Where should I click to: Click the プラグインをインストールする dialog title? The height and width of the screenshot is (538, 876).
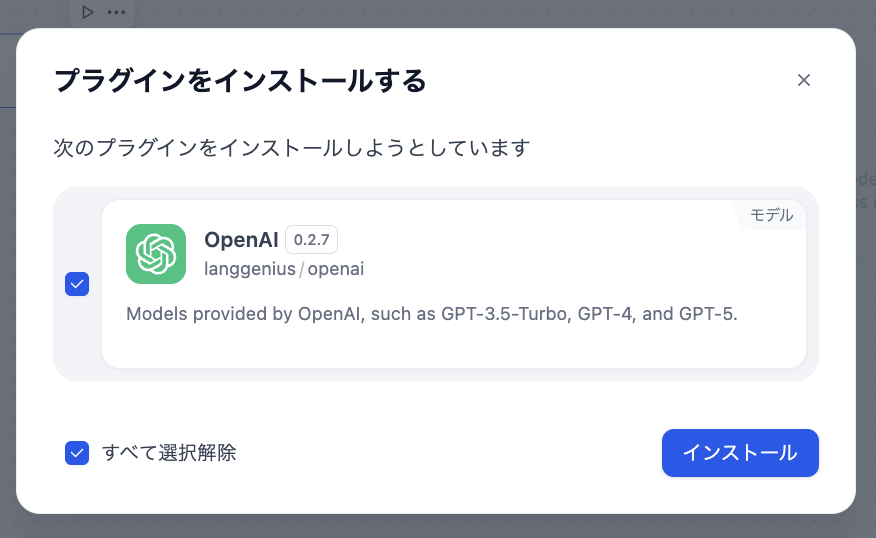click(x=240, y=81)
